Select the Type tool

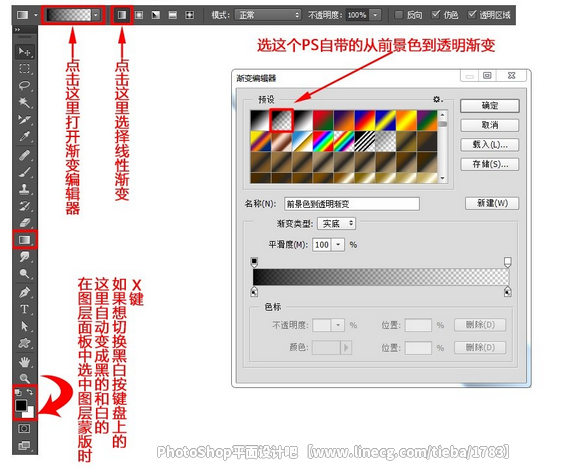coord(25,309)
